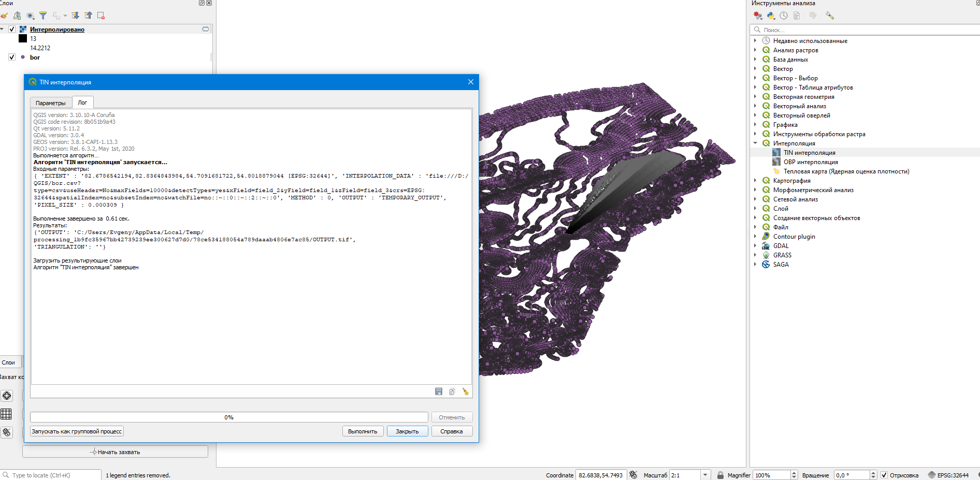Click the remove layer icon
The height and width of the screenshot is (480, 980).
pos(101,16)
